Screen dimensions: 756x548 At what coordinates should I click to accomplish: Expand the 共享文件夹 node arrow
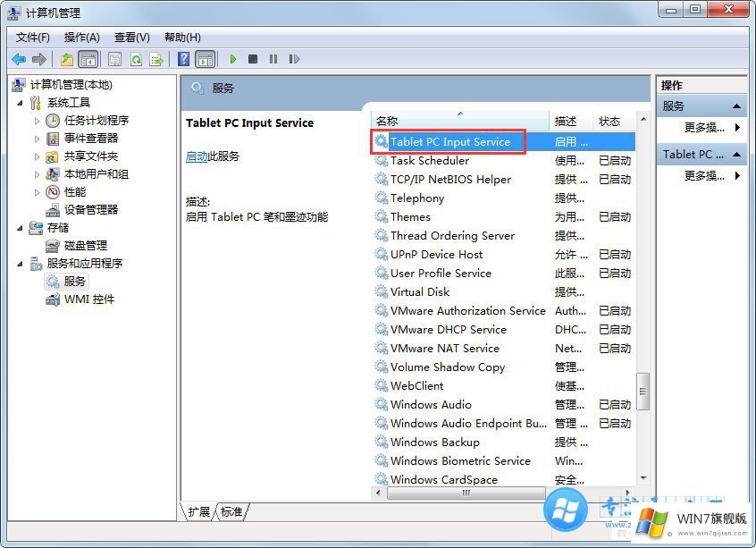point(37,156)
